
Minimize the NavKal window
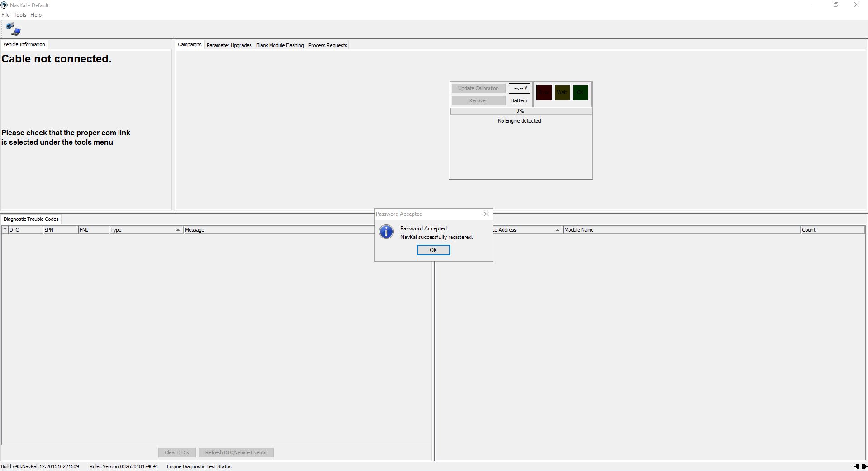tap(816, 5)
